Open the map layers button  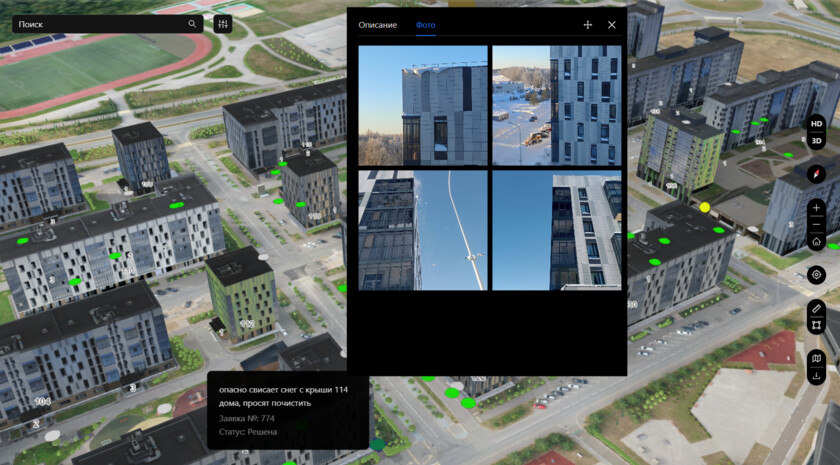point(817,358)
